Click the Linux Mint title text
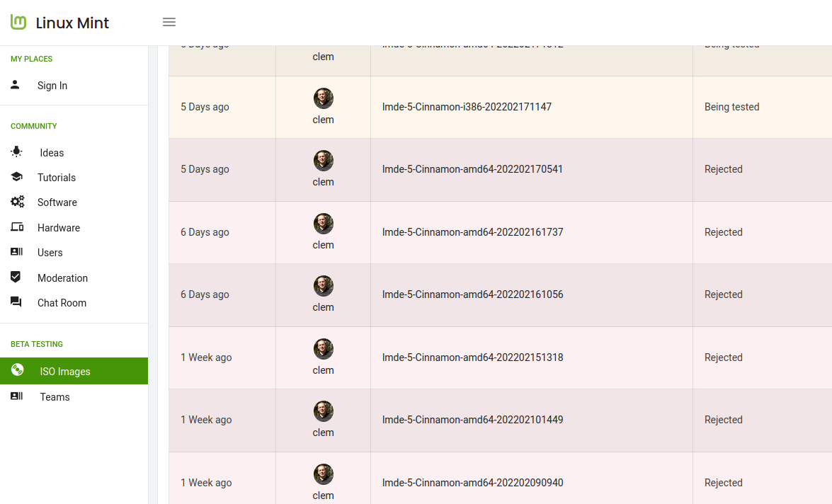This screenshot has height=504, width=832. 72,23
